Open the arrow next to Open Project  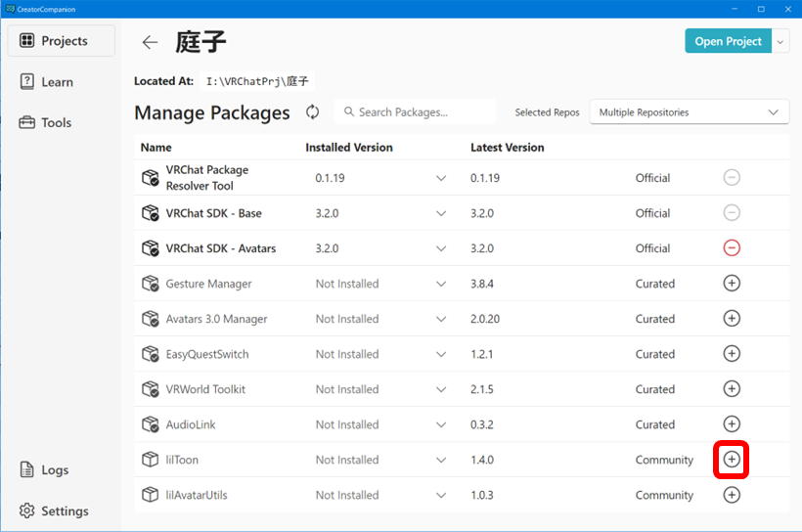tap(780, 41)
